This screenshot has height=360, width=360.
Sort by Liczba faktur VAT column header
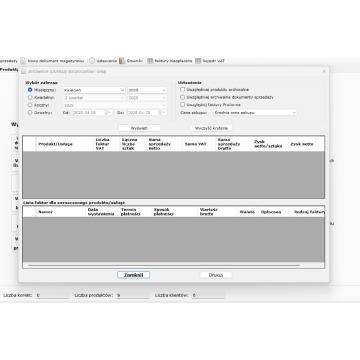tap(106, 144)
